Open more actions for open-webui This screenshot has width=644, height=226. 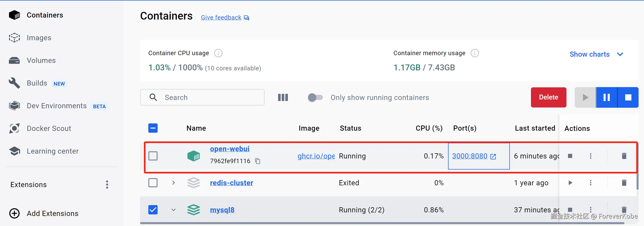pos(591,156)
